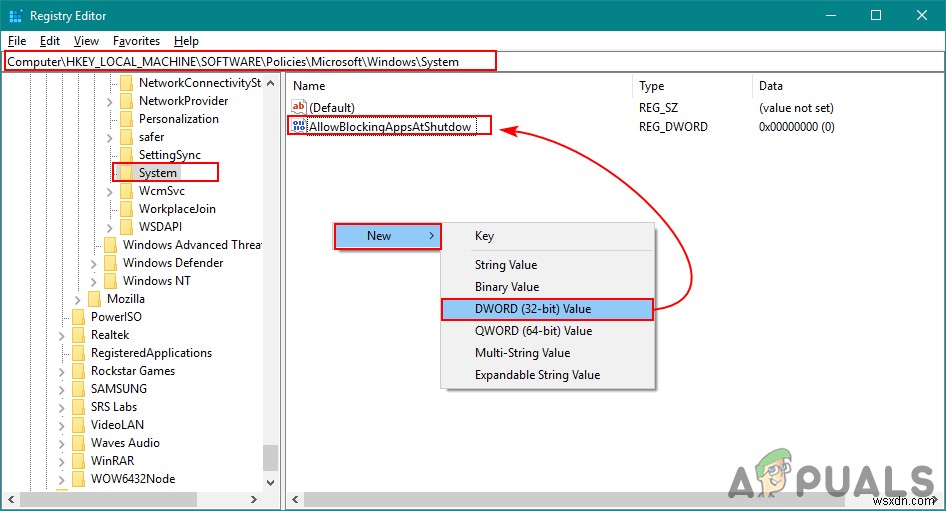Screen dimensions: 946x511
Task: Click the tree pane vertical scrollbar thumb
Action: 270,458
